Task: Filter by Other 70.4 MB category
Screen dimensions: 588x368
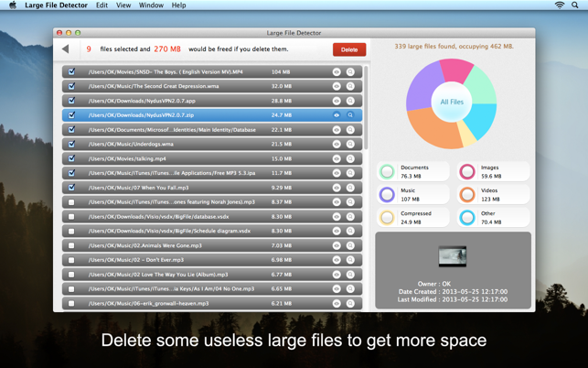Action: tap(493, 218)
